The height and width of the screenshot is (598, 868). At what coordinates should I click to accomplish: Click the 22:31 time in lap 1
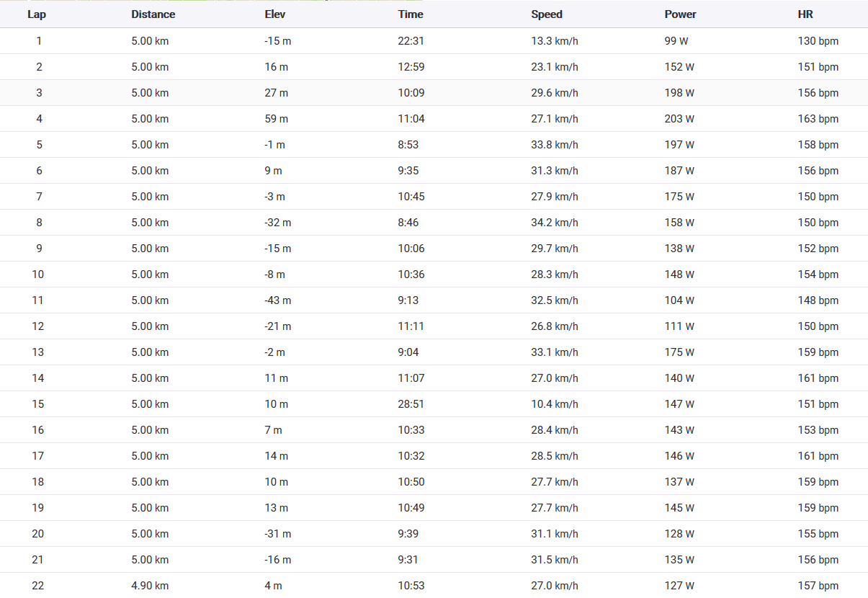click(411, 41)
